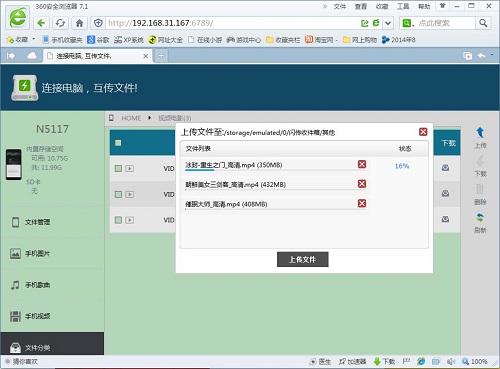Download the third row file icon
The height and width of the screenshot is (369, 500).
[x=445, y=219]
